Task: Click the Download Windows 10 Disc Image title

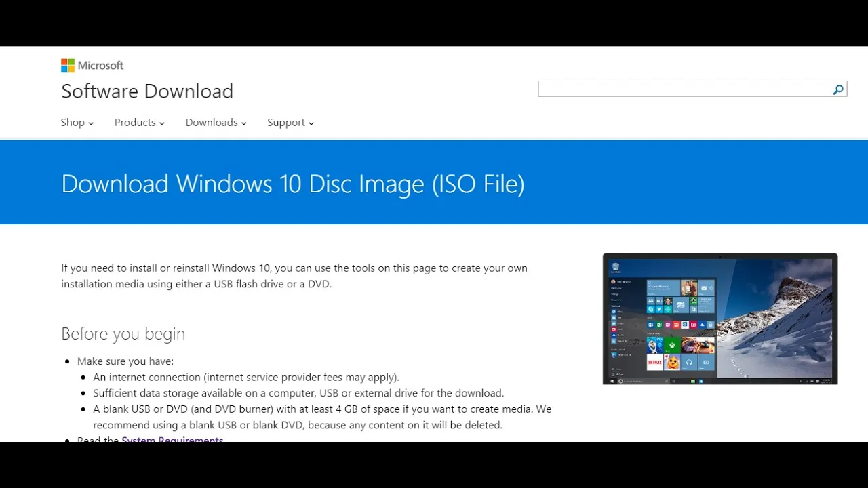Action: [293, 184]
